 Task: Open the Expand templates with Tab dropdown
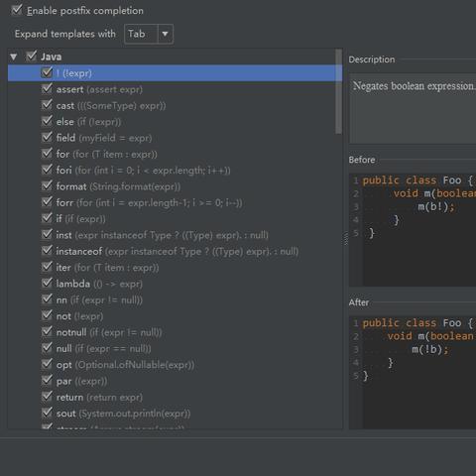[149, 34]
